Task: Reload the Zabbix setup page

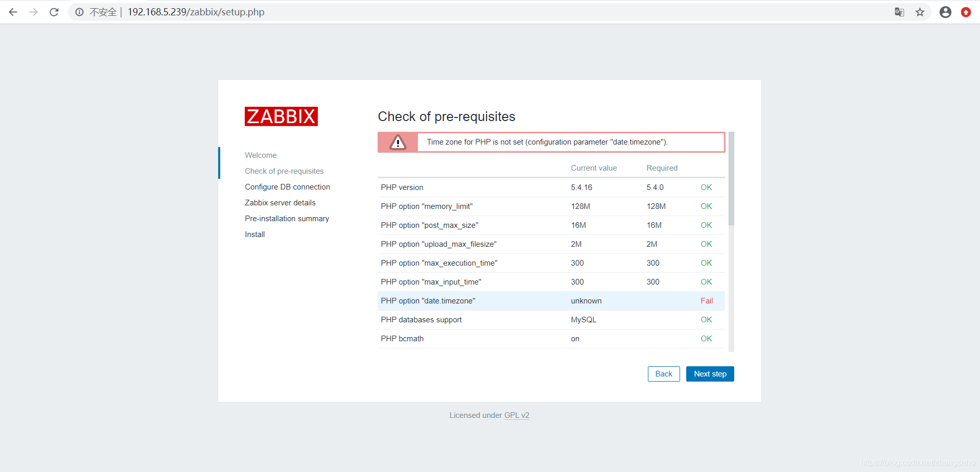Action: [54, 12]
